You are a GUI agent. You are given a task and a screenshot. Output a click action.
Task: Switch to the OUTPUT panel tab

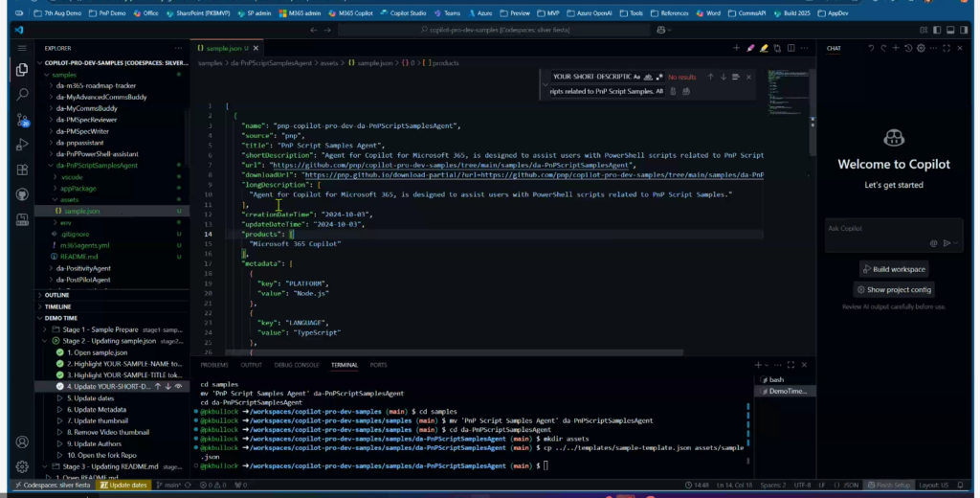252,365
